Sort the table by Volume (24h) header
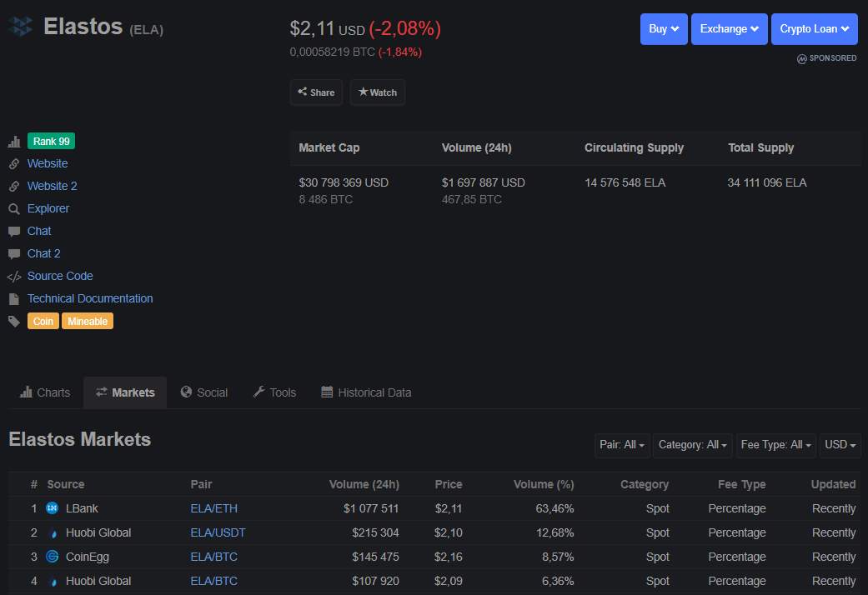 [x=364, y=484]
